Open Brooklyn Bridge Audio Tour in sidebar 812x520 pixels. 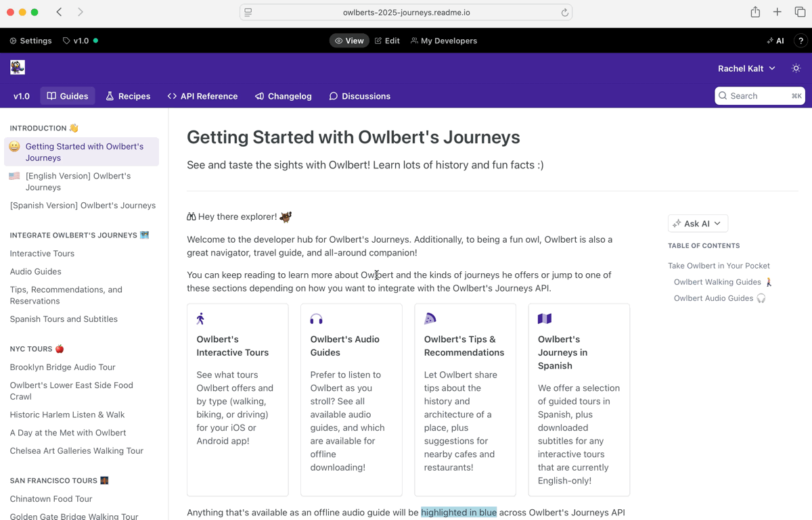point(62,367)
